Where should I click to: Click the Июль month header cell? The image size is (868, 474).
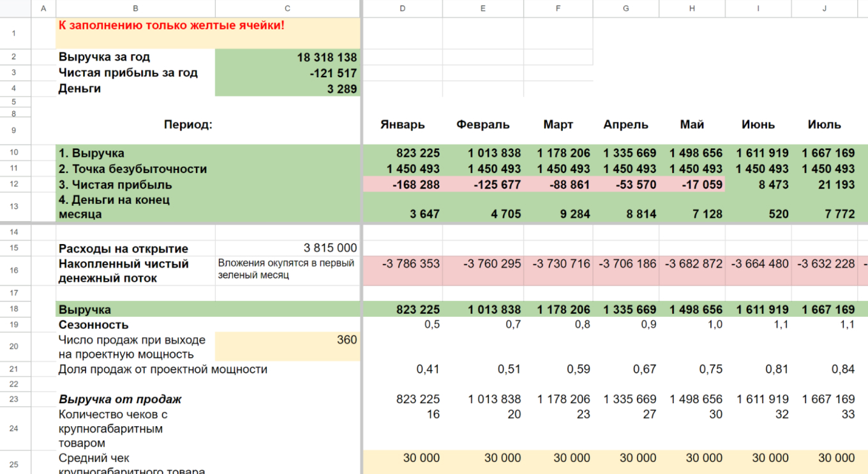coord(824,125)
